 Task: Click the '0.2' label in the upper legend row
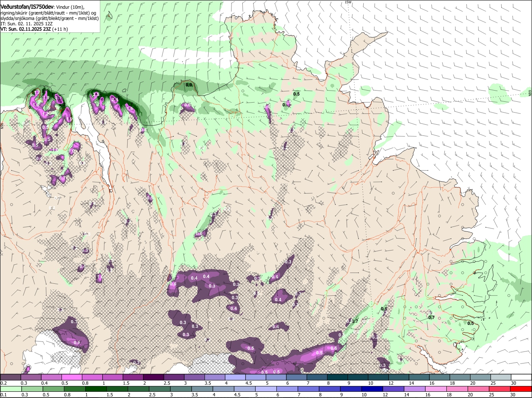pyautogui.click(x=4, y=383)
